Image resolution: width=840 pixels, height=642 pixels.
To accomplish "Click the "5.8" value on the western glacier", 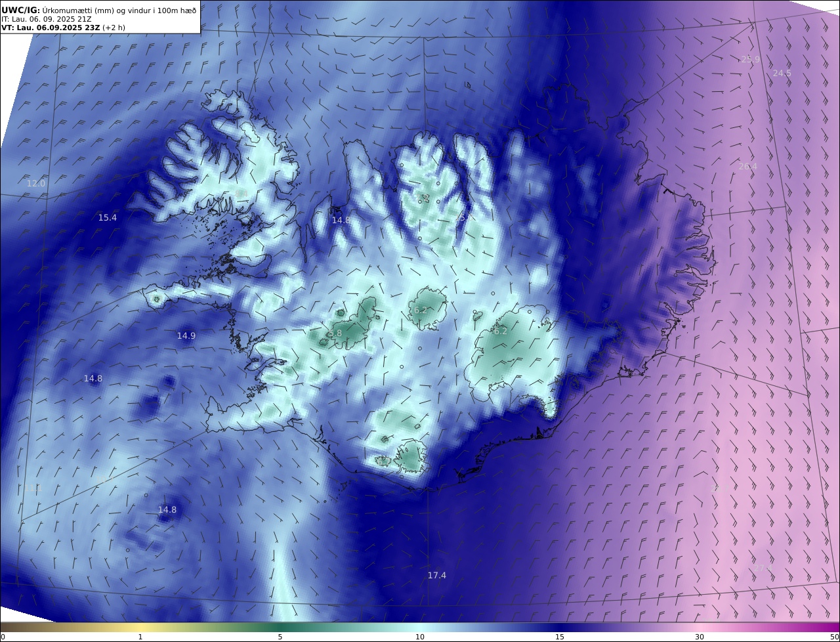I will (335, 333).
